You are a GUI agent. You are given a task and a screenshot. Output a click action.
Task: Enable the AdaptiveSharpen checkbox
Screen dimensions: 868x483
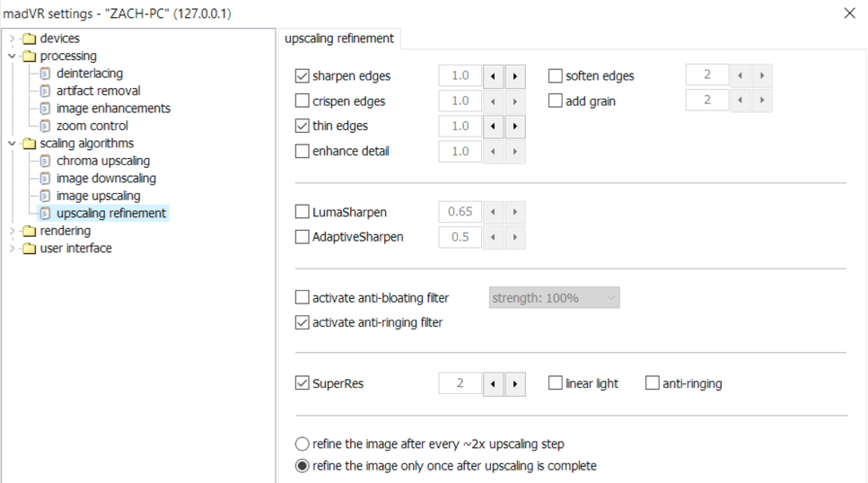click(302, 237)
